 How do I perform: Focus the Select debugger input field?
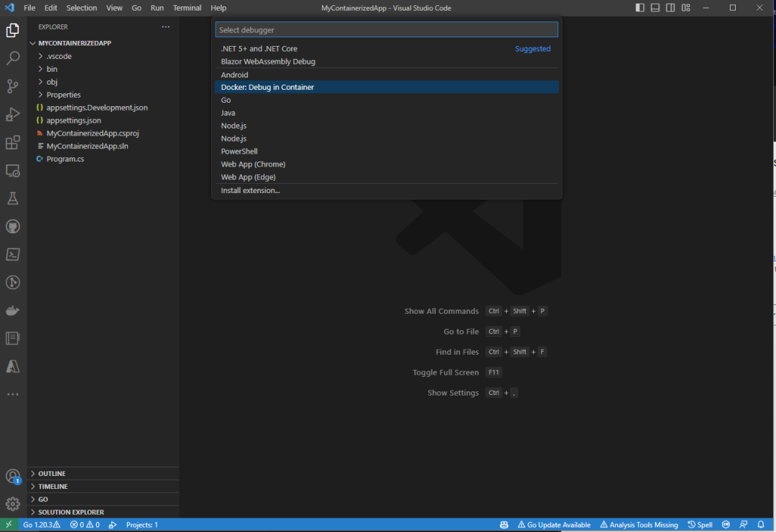tap(387, 29)
